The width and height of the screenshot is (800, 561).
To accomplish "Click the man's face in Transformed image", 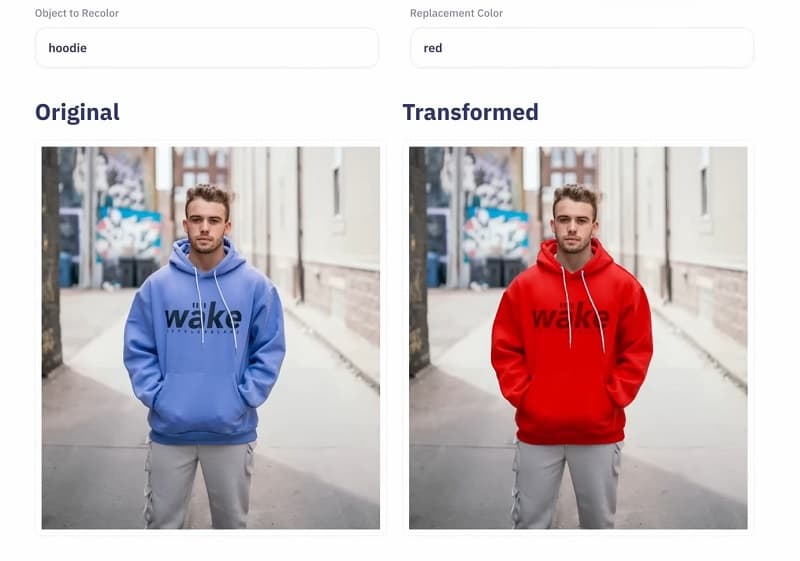I will point(573,224).
